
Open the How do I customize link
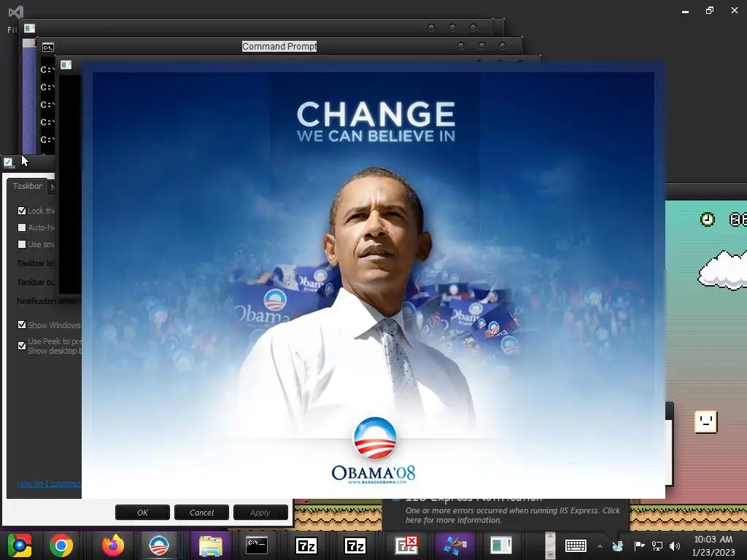pyautogui.click(x=49, y=484)
